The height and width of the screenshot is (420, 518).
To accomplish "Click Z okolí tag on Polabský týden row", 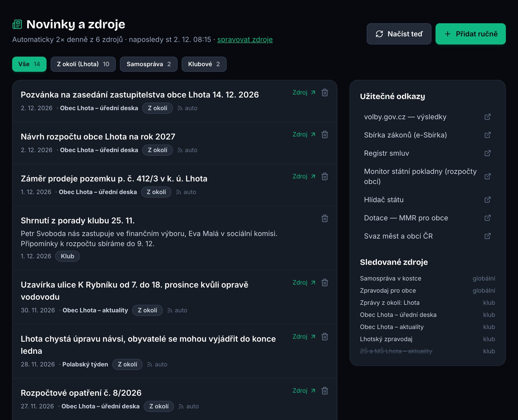I will (x=128, y=364).
